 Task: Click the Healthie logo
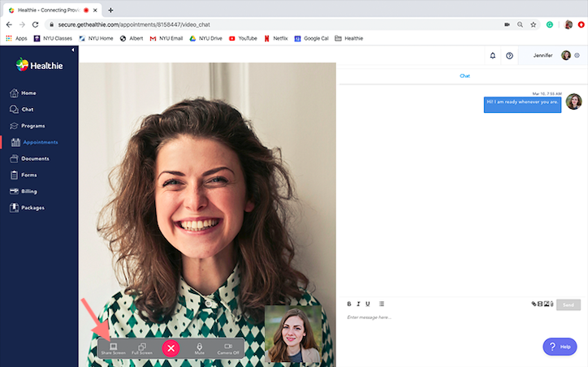(x=39, y=65)
